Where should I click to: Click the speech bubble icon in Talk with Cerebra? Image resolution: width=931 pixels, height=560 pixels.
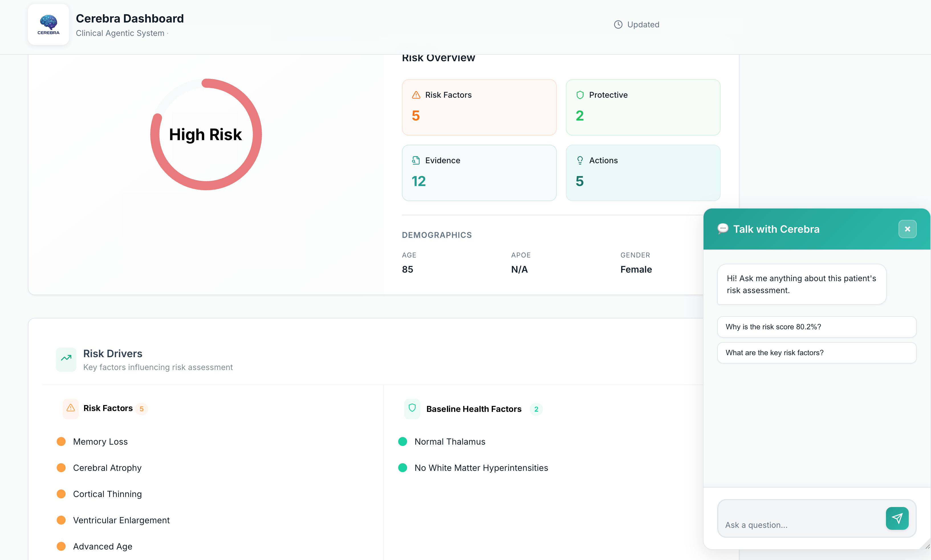point(723,229)
